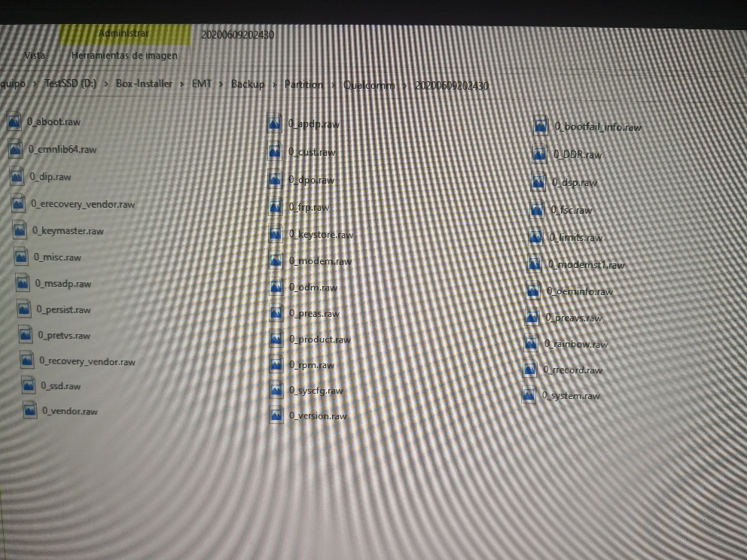The image size is (747, 560).
Task: Expand subfolder arrow after Qualcomm
Action: [405, 86]
